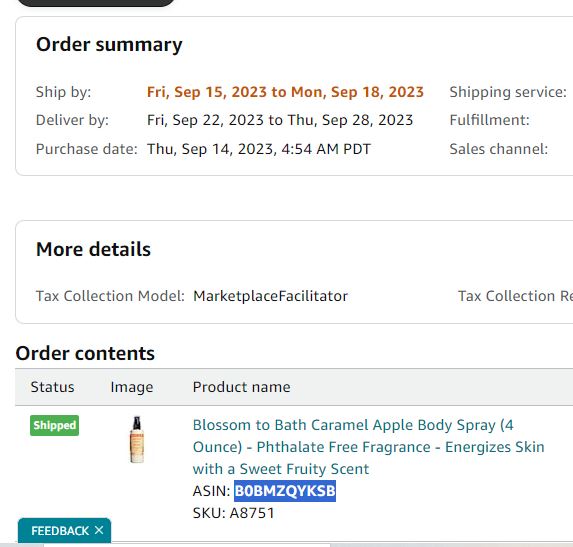Click the More details heading

[93, 249]
